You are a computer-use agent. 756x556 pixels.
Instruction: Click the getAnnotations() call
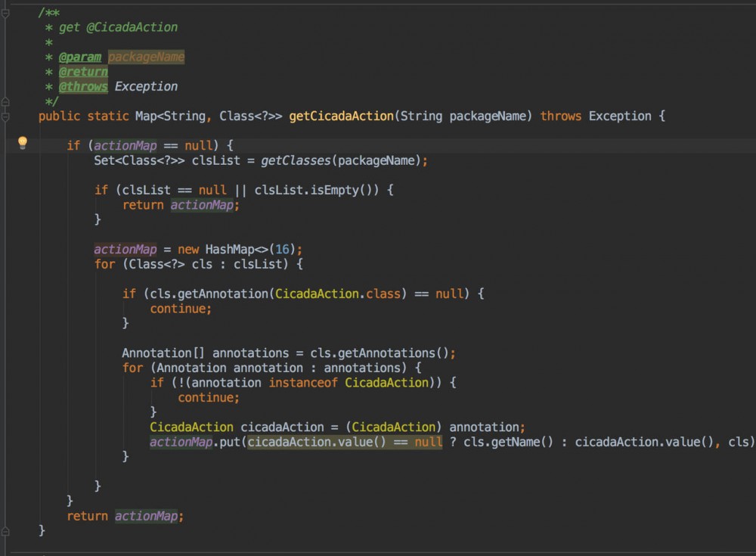(x=393, y=353)
